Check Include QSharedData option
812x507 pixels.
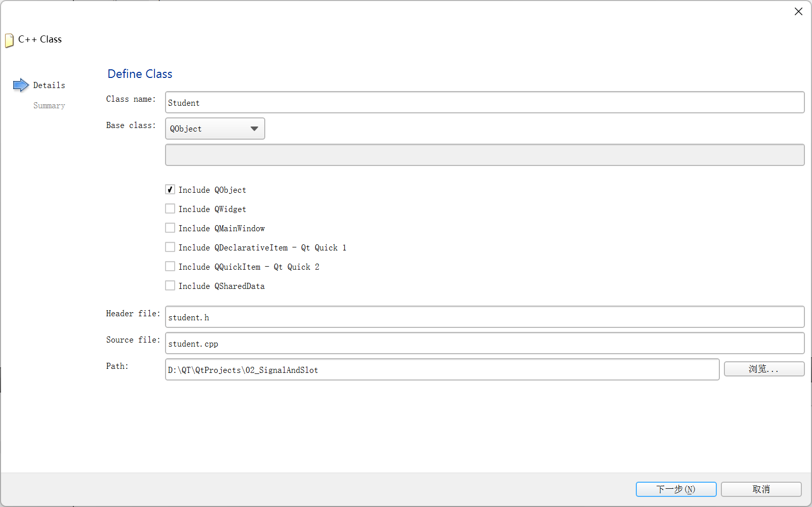(170, 286)
